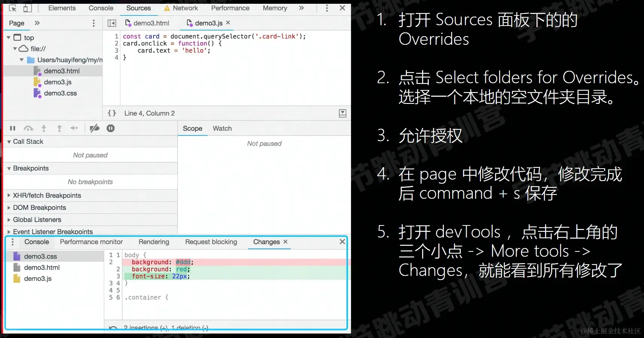Screen dimensions: 644x338
Task: Select the Page navigator tab
Action: [17, 23]
